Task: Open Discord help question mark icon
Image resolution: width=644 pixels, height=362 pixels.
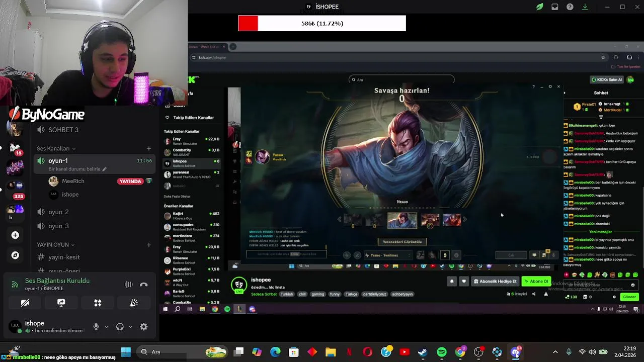Action: [x=570, y=7]
